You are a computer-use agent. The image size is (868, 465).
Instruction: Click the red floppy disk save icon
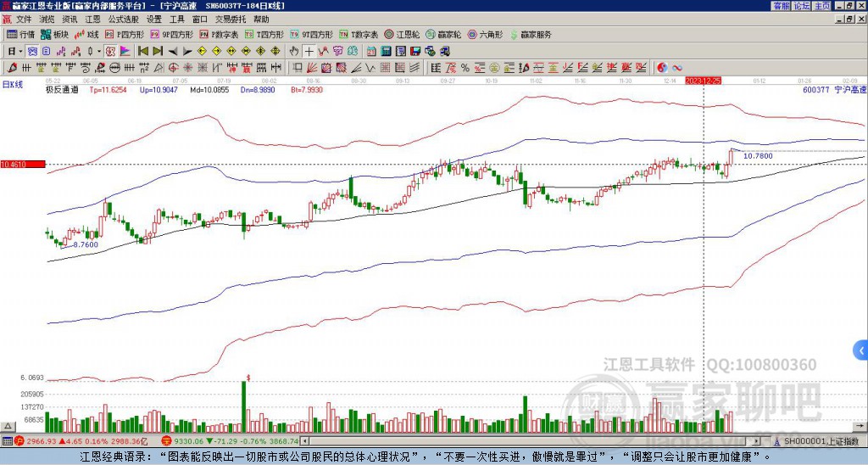pos(415,51)
